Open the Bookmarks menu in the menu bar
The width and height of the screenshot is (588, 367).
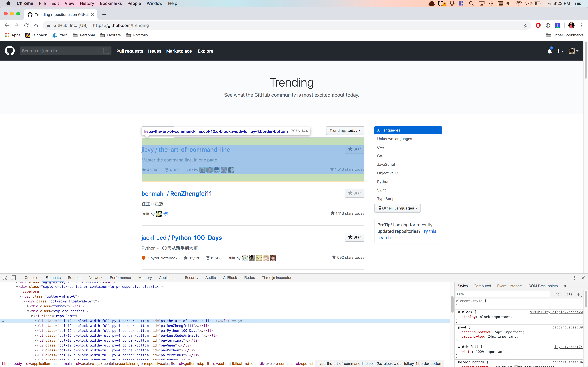(111, 3)
